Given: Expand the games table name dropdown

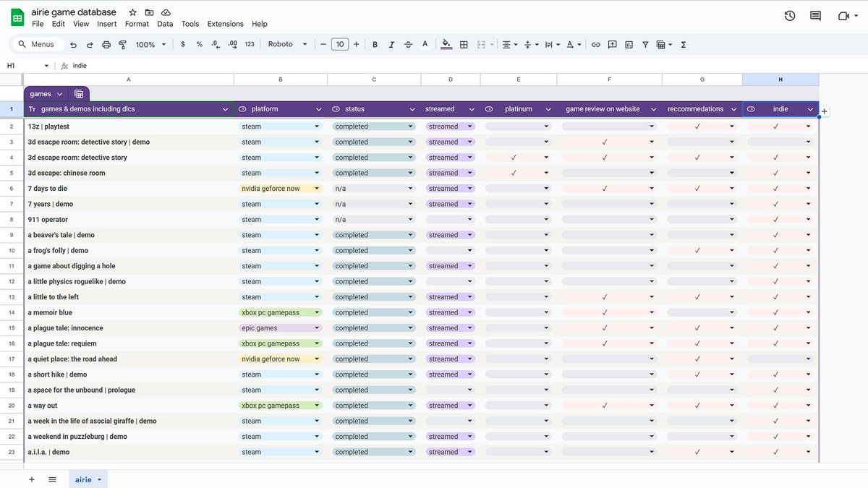Looking at the screenshot, I should 59,94.
